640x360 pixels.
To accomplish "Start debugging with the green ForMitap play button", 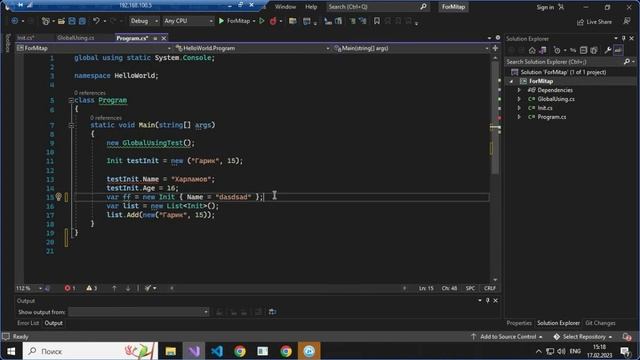I will click(x=234, y=21).
